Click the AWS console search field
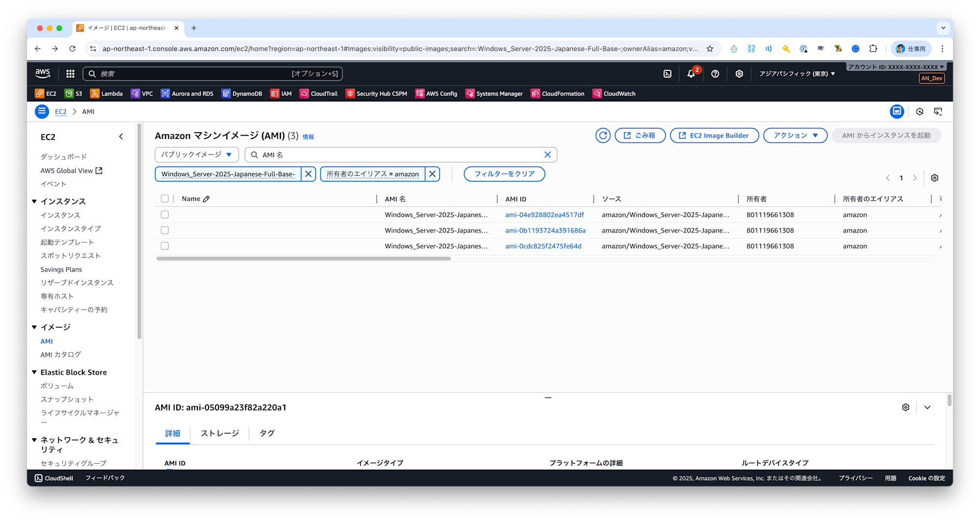This screenshot has width=980, height=522. click(213, 73)
